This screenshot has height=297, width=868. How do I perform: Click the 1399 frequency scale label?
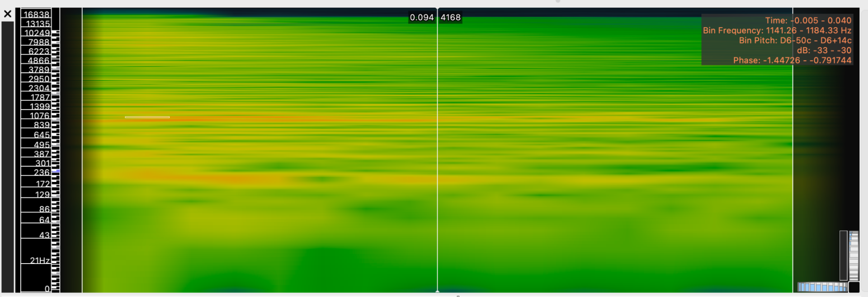pos(40,107)
